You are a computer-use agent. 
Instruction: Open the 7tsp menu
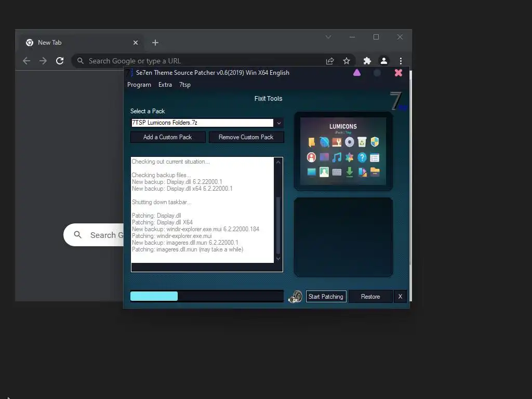point(185,85)
